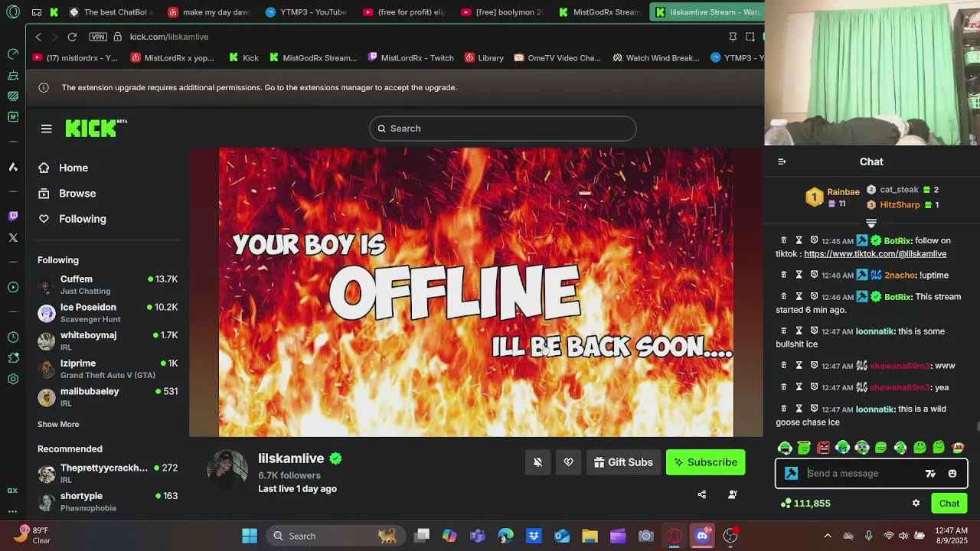Click lilskamlive profile avatar
The width and height of the screenshot is (980, 551).
coord(227,469)
